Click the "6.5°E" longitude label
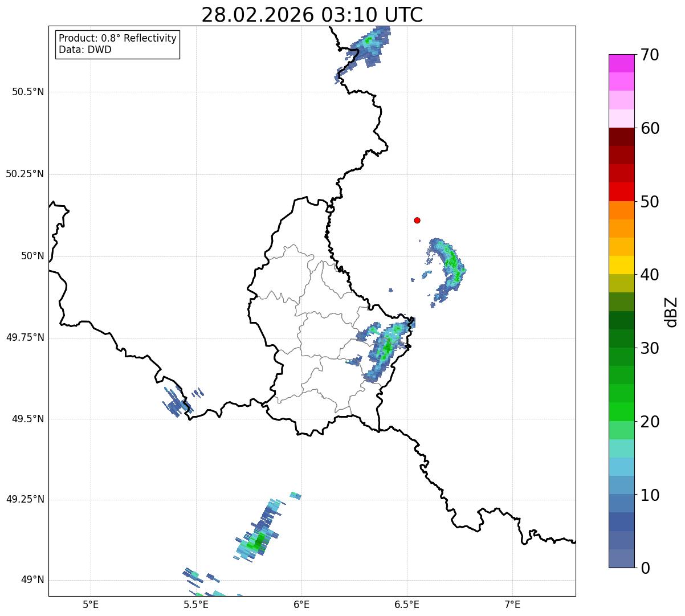Screen dimensions: 685x616 click(407, 604)
